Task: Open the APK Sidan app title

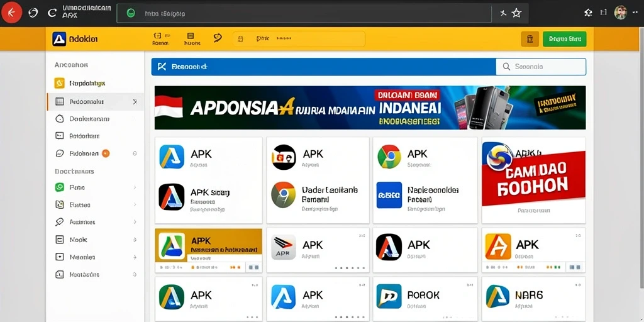Action: (210, 192)
